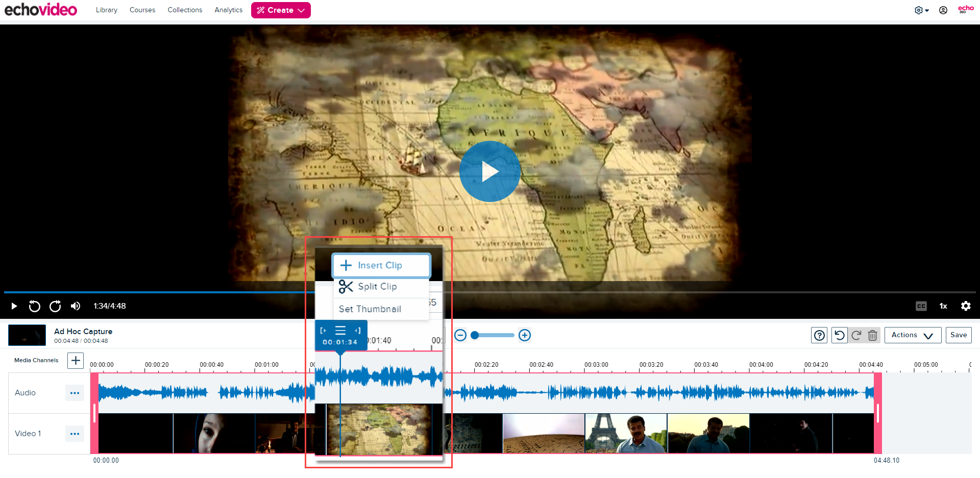980x478 pixels.
Task: Zoom in the timeline with plus icon
Action: pos(525,335)
